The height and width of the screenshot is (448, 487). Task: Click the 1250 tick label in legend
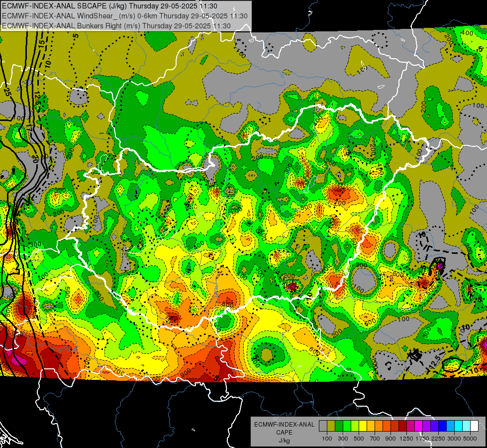click(406, 439)
